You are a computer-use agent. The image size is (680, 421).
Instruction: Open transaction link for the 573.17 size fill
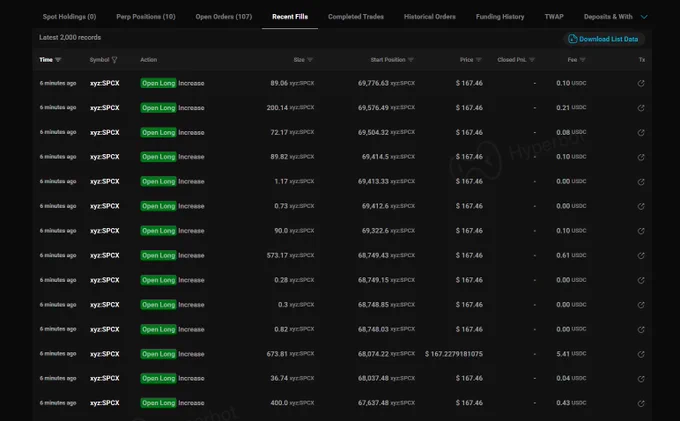(x=641, y=256)
